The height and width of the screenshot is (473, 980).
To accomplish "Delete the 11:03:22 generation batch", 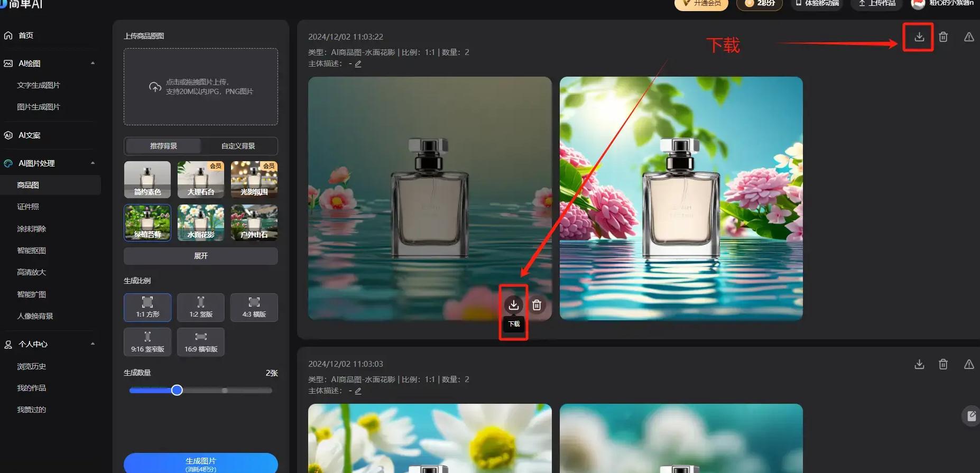I will coord(943,37).
